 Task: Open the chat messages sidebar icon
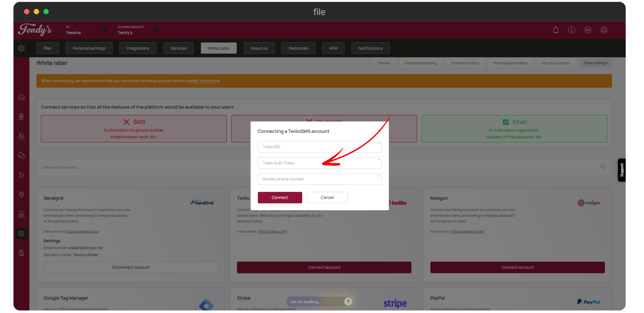(21, 155)
